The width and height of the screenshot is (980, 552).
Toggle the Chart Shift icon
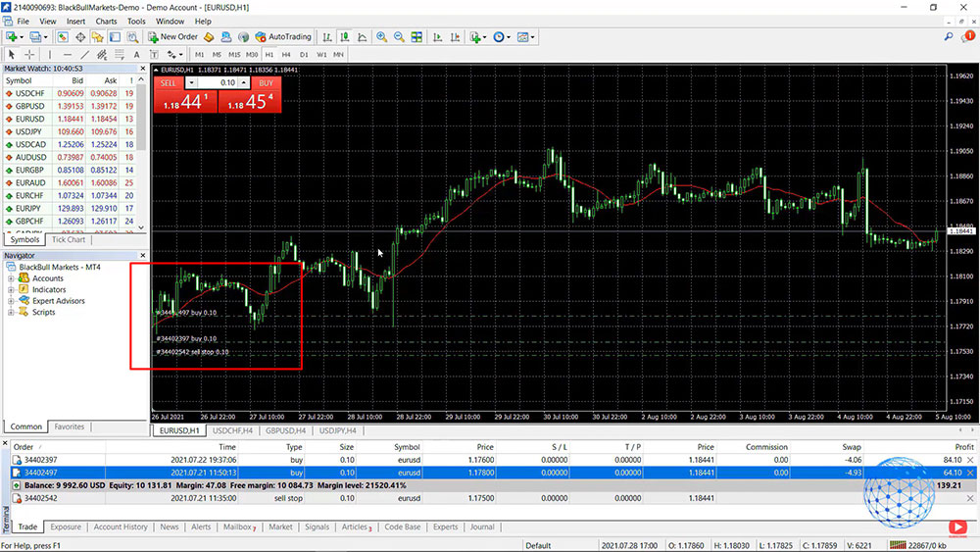click(x=455, y=37)
